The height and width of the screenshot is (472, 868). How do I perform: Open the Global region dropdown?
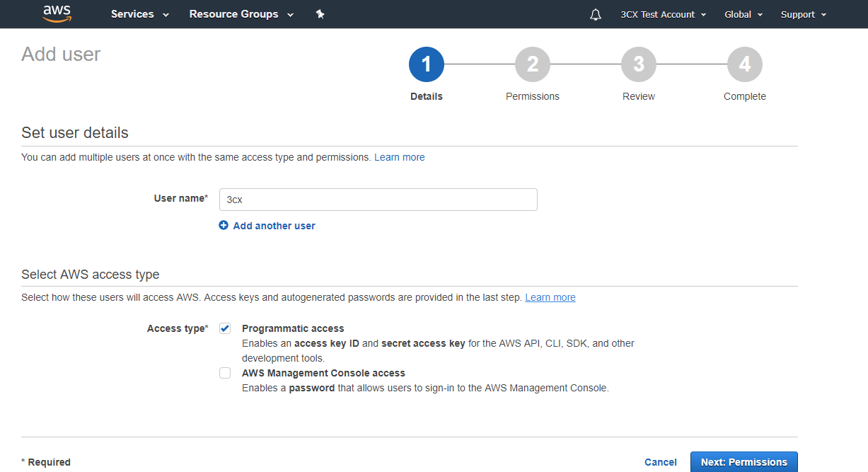click(743, 14)
